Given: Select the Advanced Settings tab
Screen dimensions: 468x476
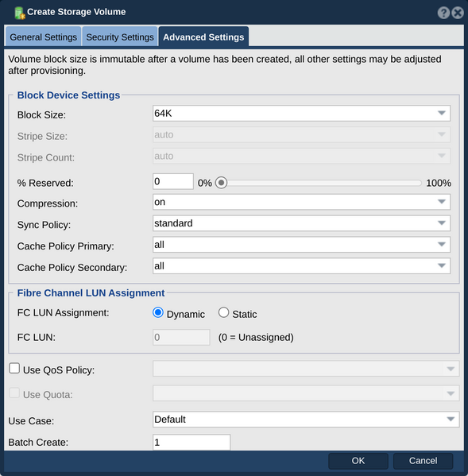Looking at the screenshot, I should point(203,37).
